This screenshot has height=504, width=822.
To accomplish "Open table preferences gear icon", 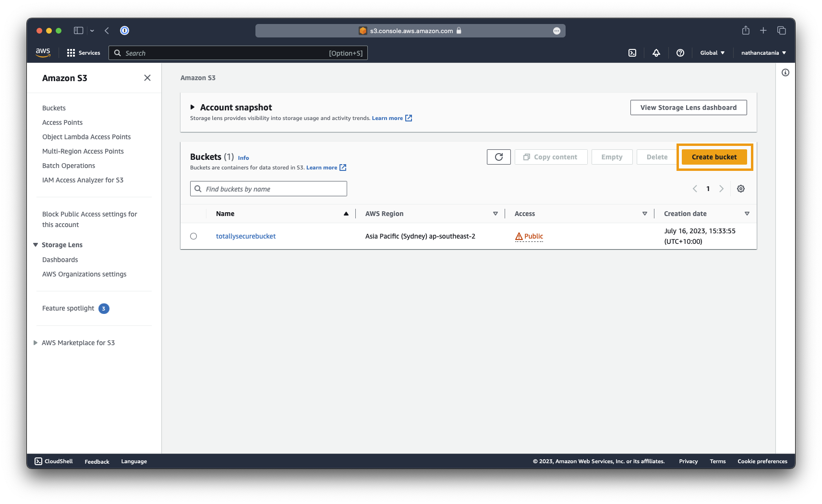I will click(741, 189).
